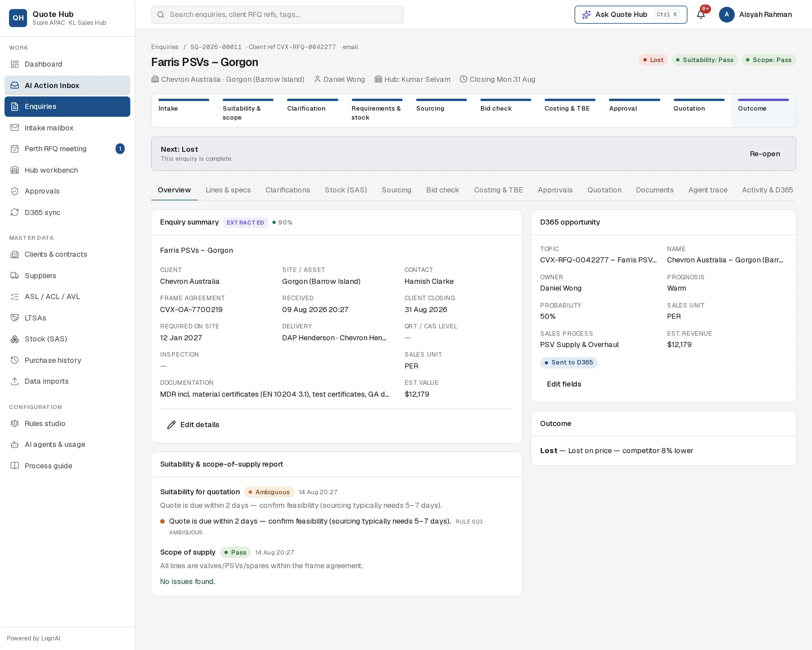Open Perth RFQ meeting calendar

[x=67, y=149]
